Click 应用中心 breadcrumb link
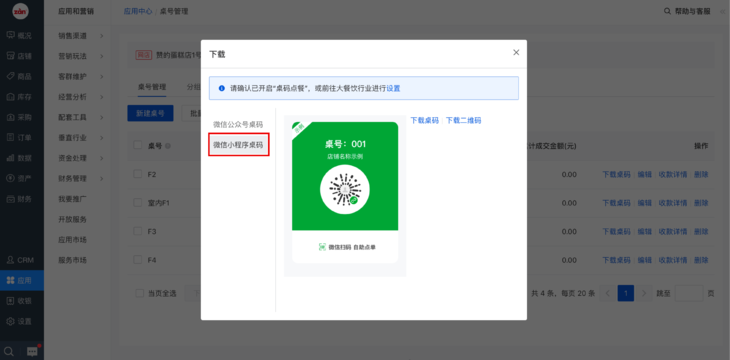This screenshot has width=730, height=360. coord(138,11)
